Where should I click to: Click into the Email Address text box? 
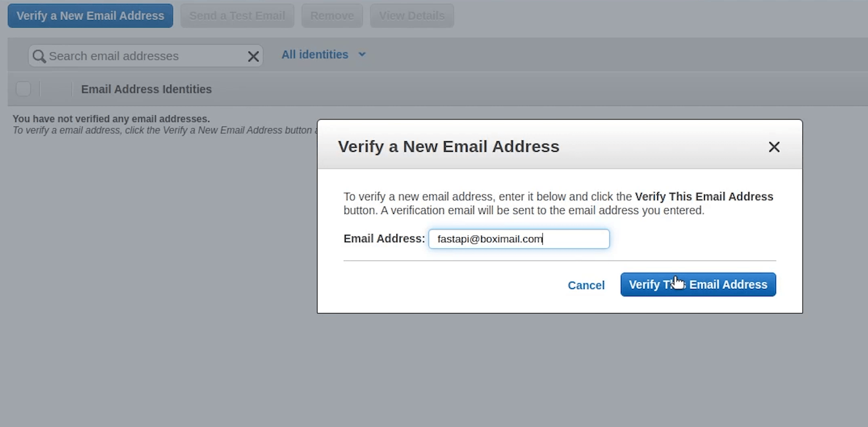coord(519,239)
